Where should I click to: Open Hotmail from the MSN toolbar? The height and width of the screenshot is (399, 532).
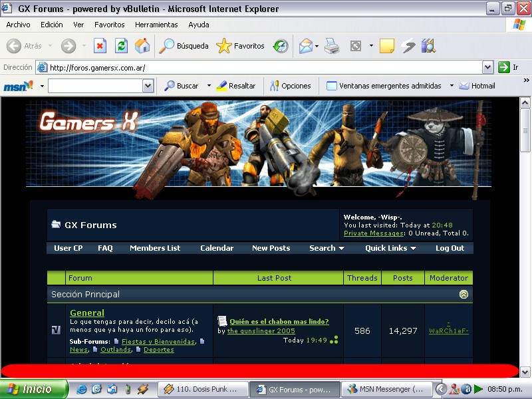click(x=477, y=86)
